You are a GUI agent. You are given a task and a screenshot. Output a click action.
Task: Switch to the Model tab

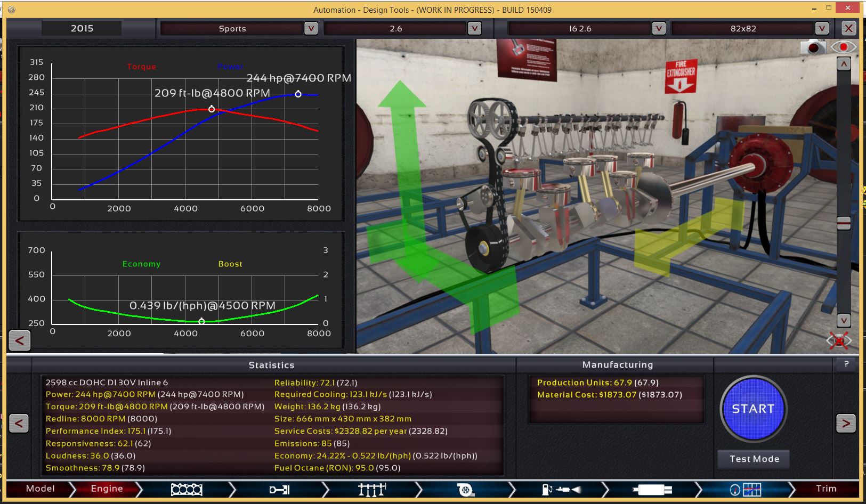click(x=41, y=489)
